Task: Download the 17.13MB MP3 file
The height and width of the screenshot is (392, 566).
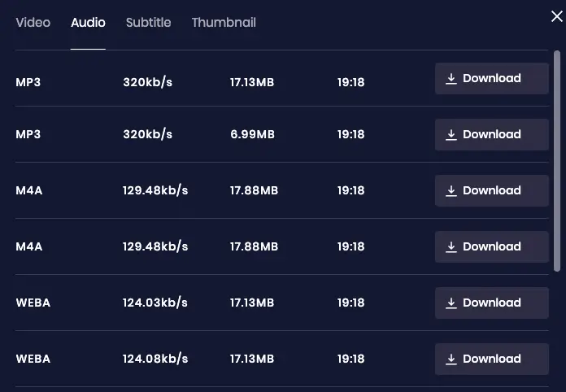Action: click(492, 79)
